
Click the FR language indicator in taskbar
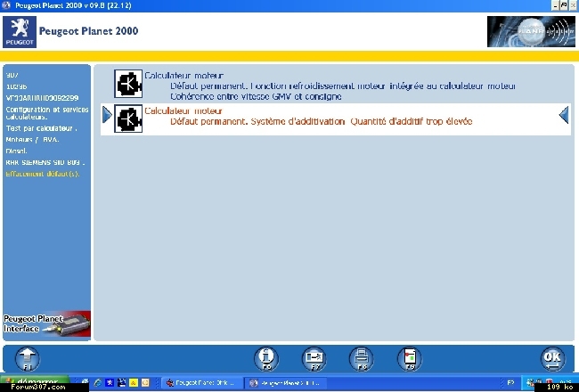click(x=510, y=383)
